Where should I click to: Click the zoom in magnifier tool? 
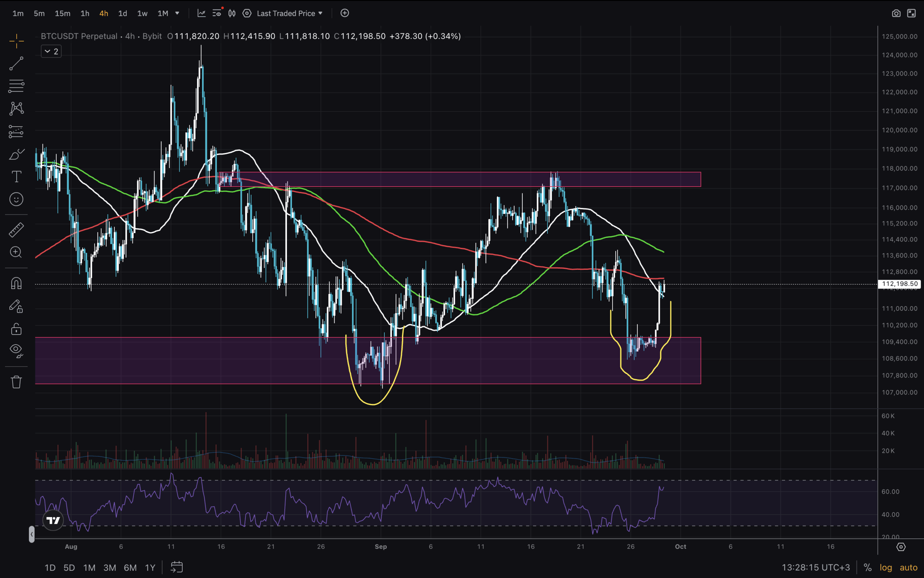pos(16,252)
